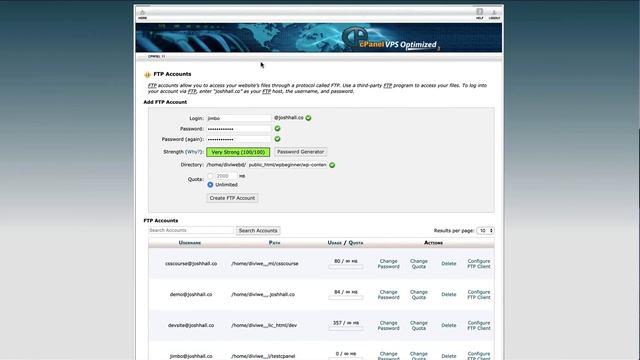This screenshot has height=360, width=640.
Task: Click path ending in csscourse
Action: tap(265, 264)
